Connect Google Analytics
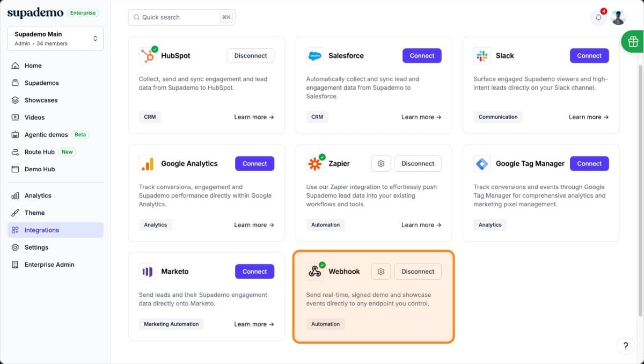 click(254, 164)
